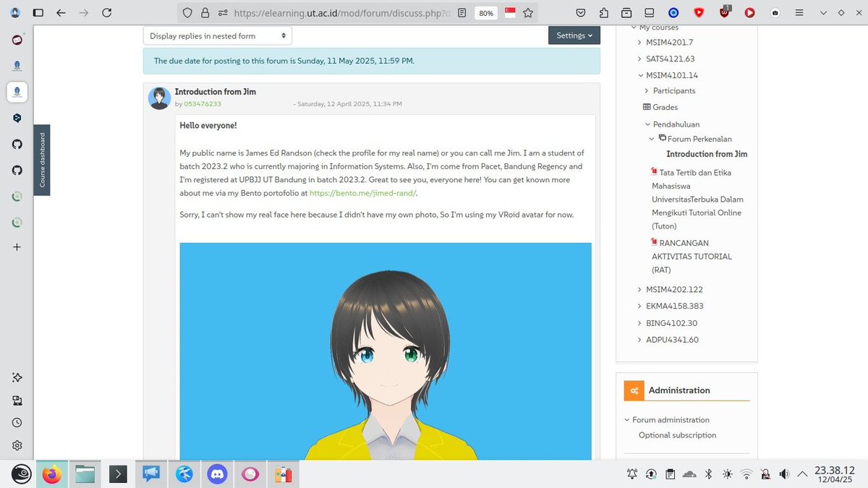
Task: Toggle the Firefox sidebar button
Action: coord(38,12)
